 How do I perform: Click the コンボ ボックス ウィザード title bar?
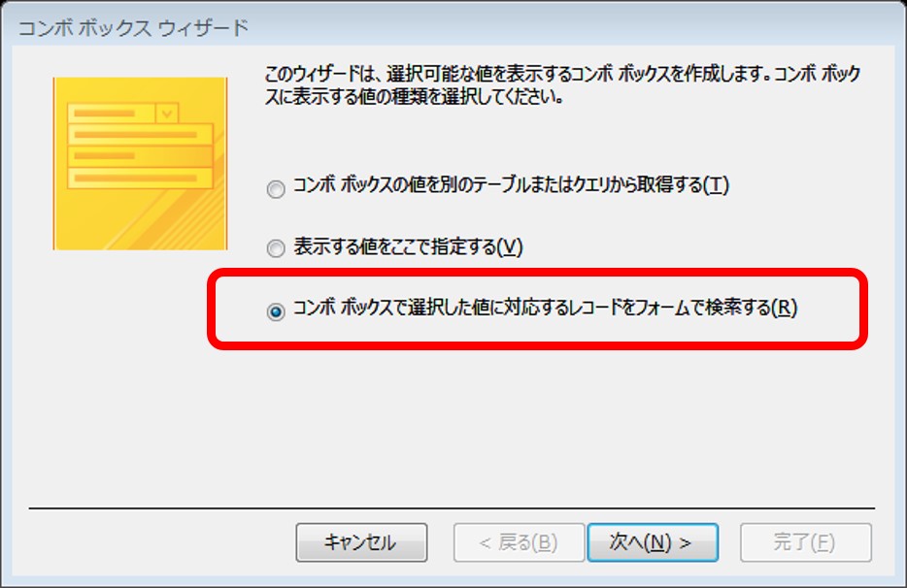tap(453, 27)
